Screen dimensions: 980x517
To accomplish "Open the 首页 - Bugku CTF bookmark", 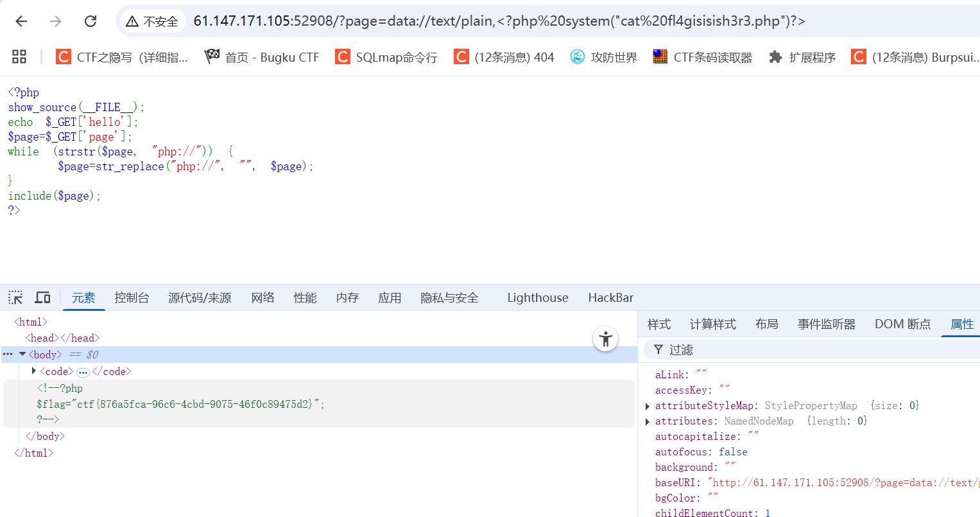I will (261, 57).
